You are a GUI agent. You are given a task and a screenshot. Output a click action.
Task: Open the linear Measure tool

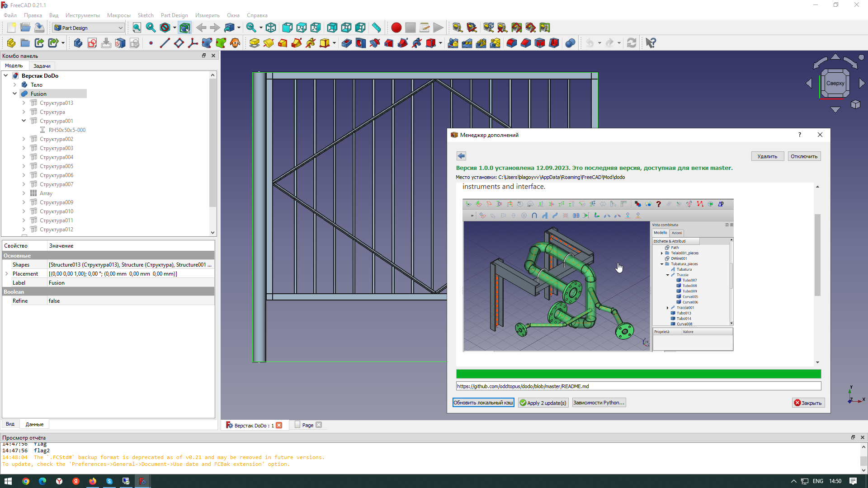coord(377,28)
